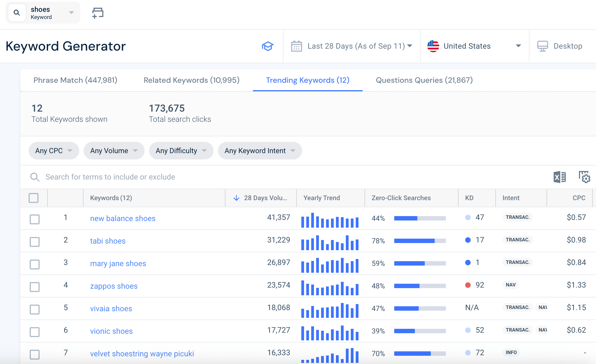The height and width of the screenshot is (364, 596).
Task: Check the box for tabi shoes
Action: coord(35,242)
